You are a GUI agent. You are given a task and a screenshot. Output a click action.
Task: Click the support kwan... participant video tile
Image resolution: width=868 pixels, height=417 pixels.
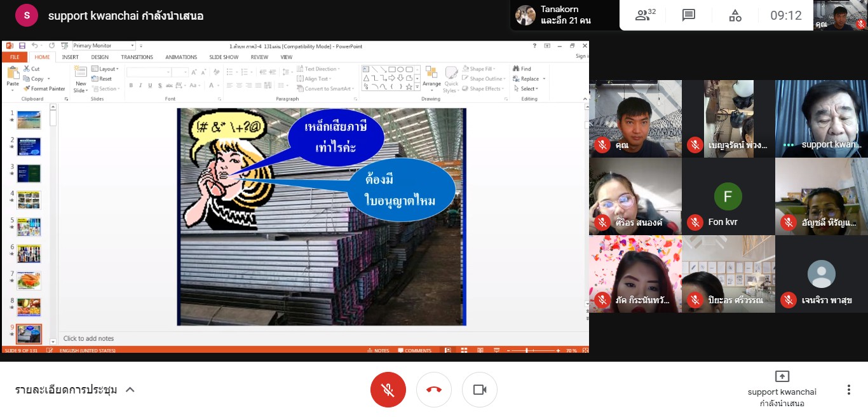click(821, 119)
